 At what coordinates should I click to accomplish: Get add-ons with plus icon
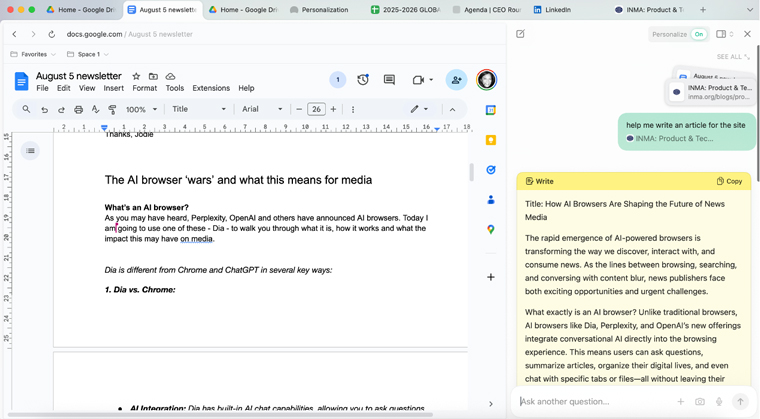[491, 277]
